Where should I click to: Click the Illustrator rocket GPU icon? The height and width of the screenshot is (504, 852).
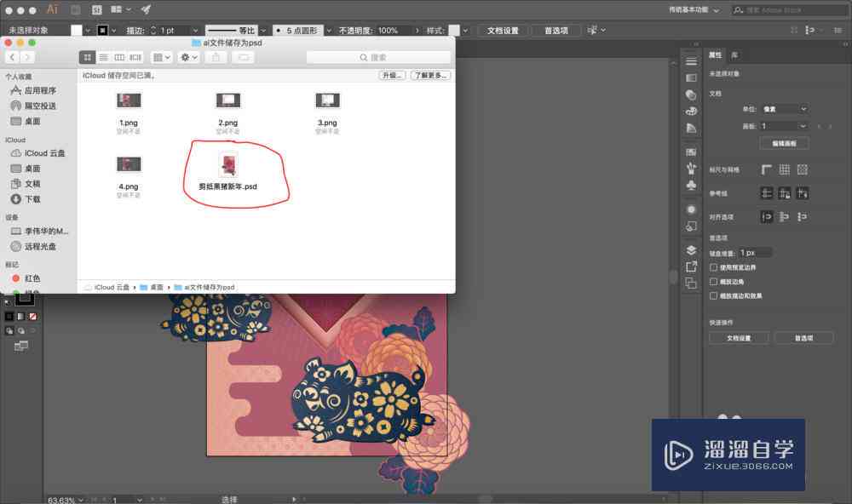pyautogui.click(x=146, y=9)
